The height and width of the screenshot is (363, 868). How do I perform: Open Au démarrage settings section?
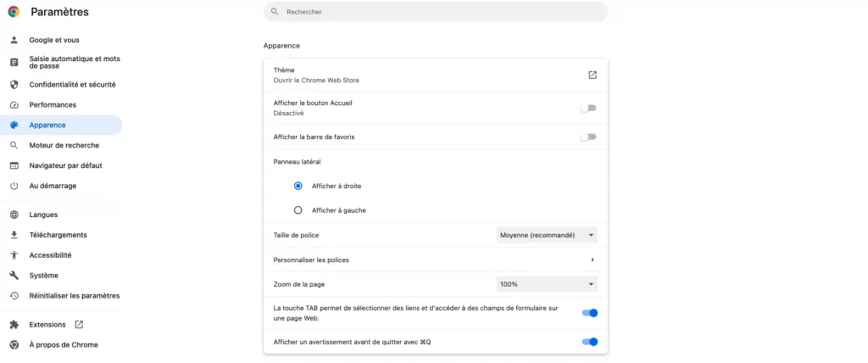53,186
